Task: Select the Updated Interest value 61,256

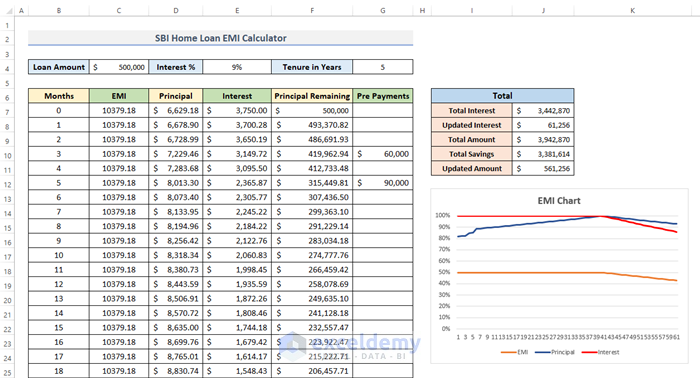Action: coord(543,125)
